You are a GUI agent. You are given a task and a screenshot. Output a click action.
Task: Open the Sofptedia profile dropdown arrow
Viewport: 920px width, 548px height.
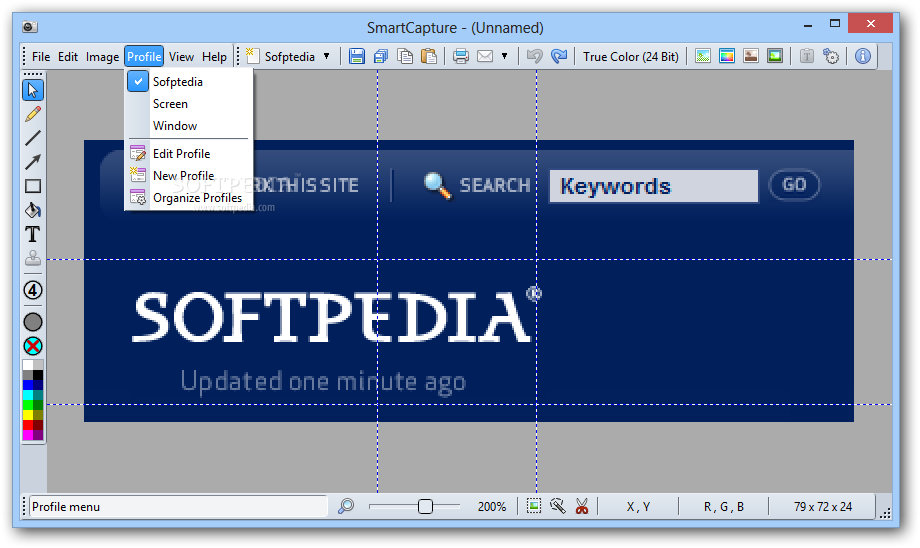[x=326, y=56]
